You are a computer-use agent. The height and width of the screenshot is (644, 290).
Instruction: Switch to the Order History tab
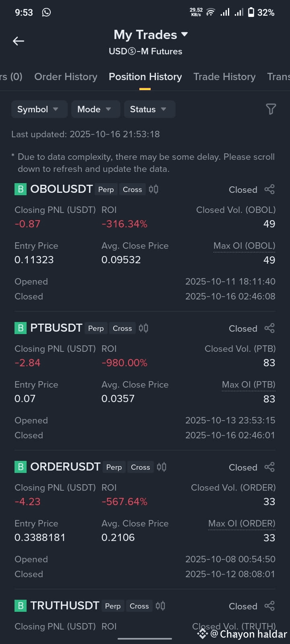coord(66,76)
